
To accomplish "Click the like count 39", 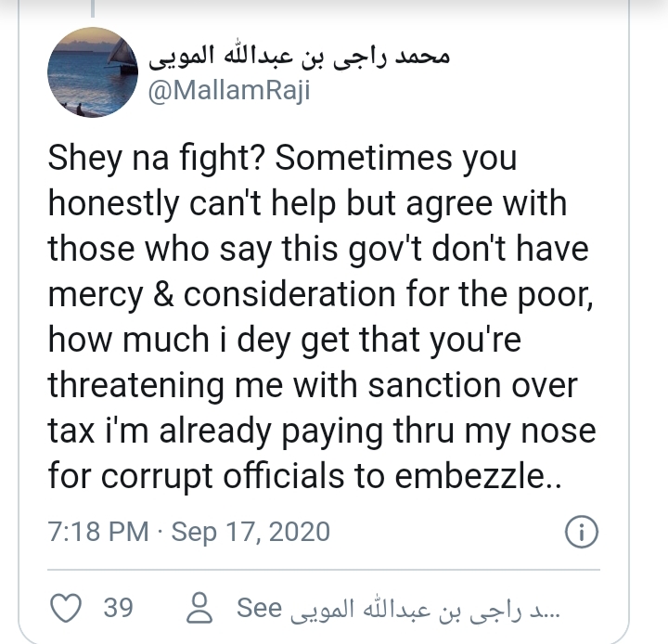I will click(x=118, y=609).
